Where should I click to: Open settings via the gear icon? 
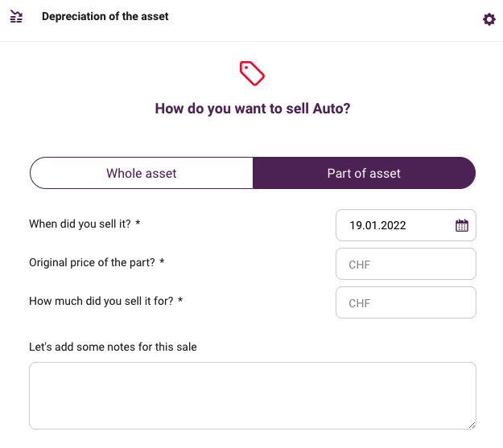(x=489, y=19)
